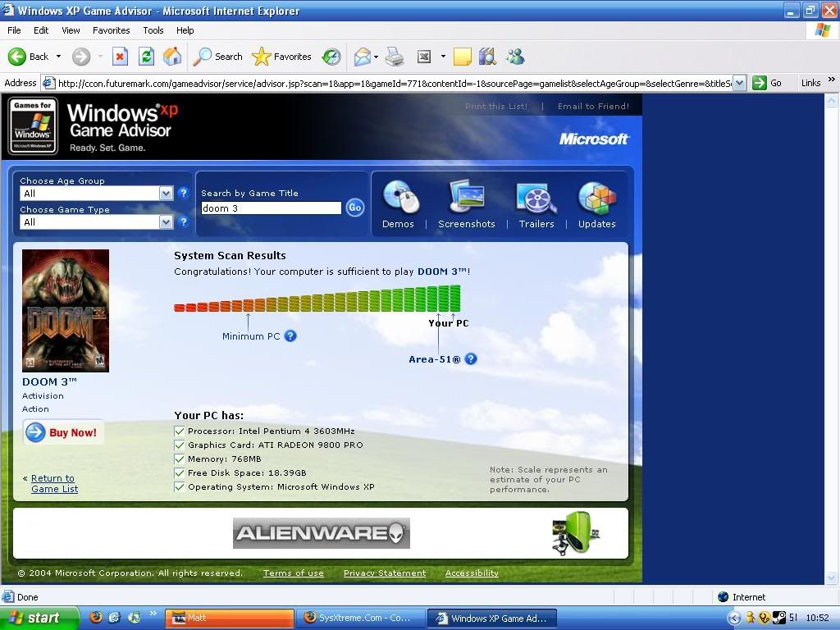This screenshot has width=840, height=630.
Task: Click the help icon next to Minimum PC
Action: tap(290, 336)
